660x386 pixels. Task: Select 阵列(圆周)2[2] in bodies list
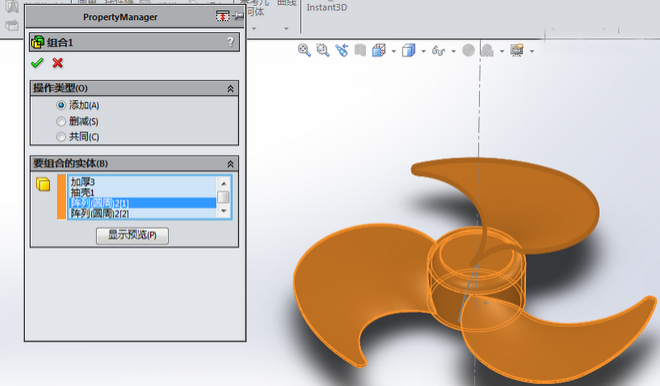(142, 213)
